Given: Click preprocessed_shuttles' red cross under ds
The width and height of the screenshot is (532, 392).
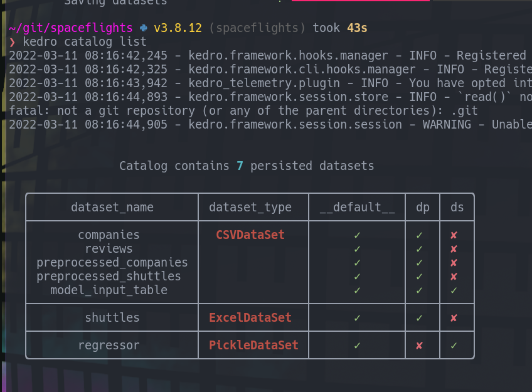Looking at the screenshot, I should click(x=454, y=276).
